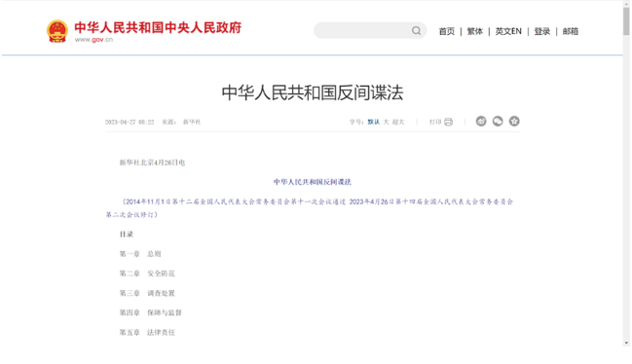Screen dimensions: 632x364
Task: Click the scrollbar down arrow
Action: tap(626, 343)
